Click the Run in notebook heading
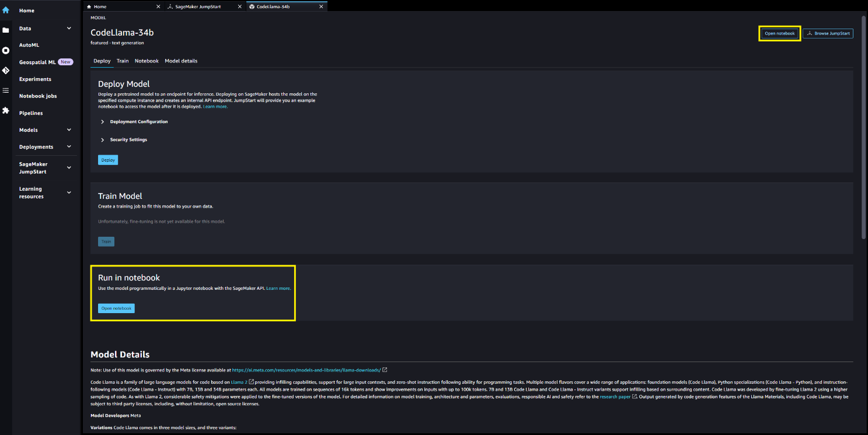This screenshot has height=435, width=868. pyautogui.click(x=129, y=278)
